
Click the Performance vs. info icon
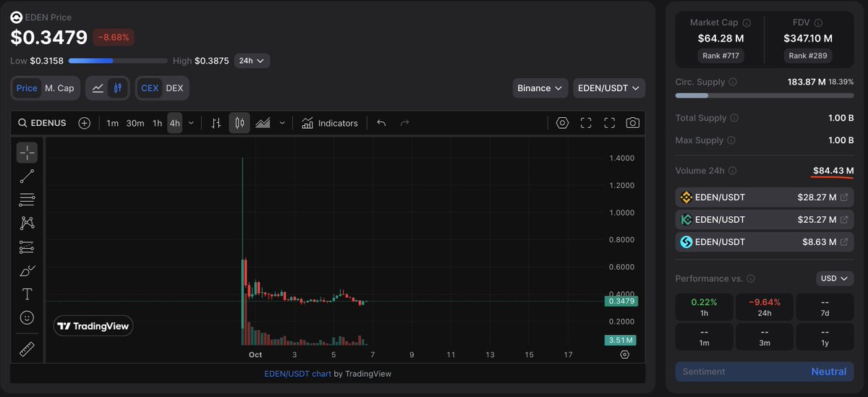tap(751, 278)
